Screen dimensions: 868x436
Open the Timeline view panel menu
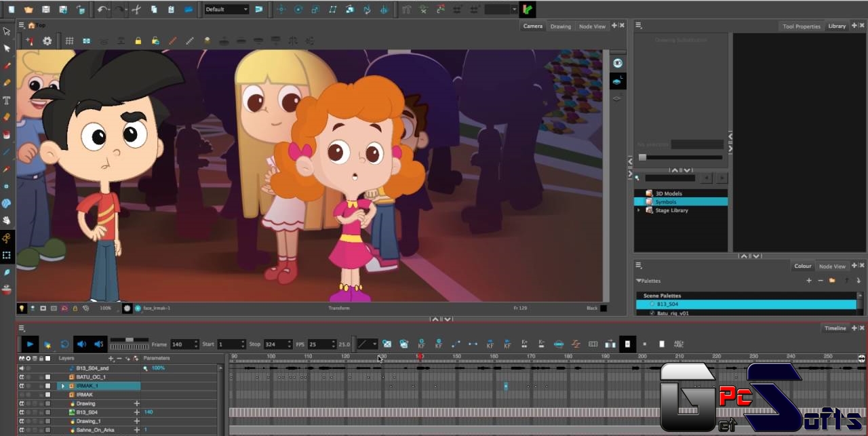pyautogui.click(x=21, y=328)
